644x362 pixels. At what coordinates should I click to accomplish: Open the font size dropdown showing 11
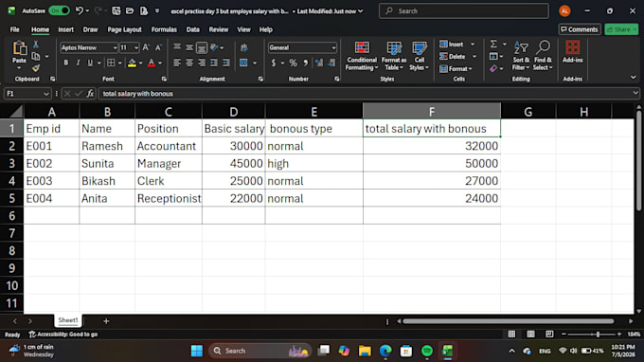point(136,48)
